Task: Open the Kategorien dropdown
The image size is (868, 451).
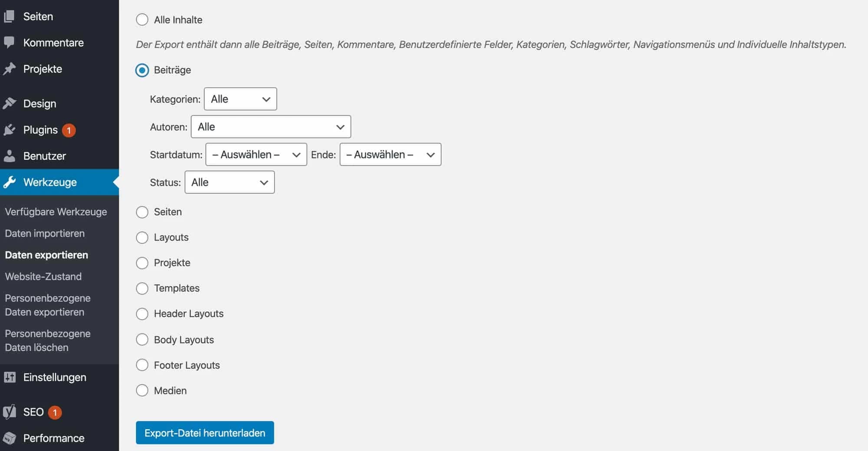Action: click(x=240, y=99)
